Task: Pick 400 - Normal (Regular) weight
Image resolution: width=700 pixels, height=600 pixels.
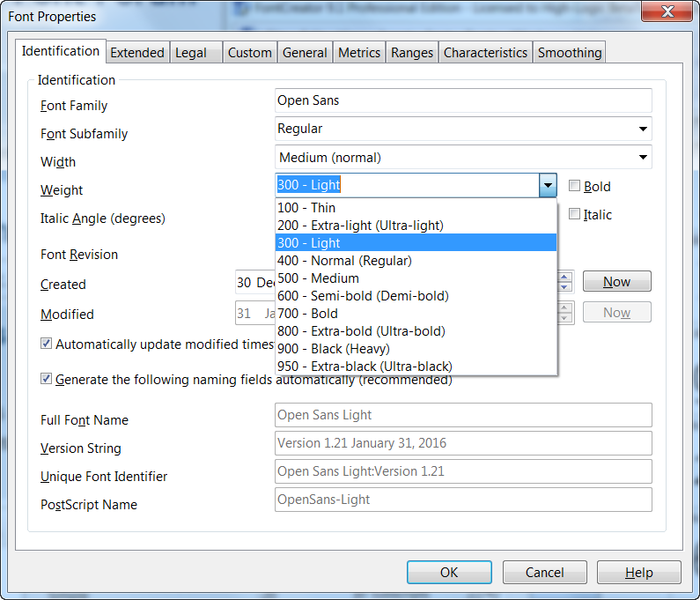Action: coord(416,261)
